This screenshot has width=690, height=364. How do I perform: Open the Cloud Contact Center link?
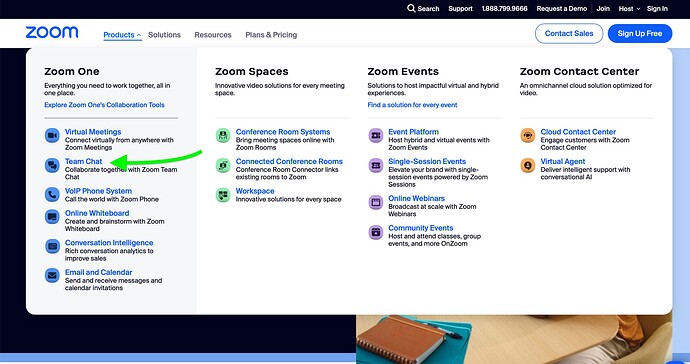pos(578,132)
